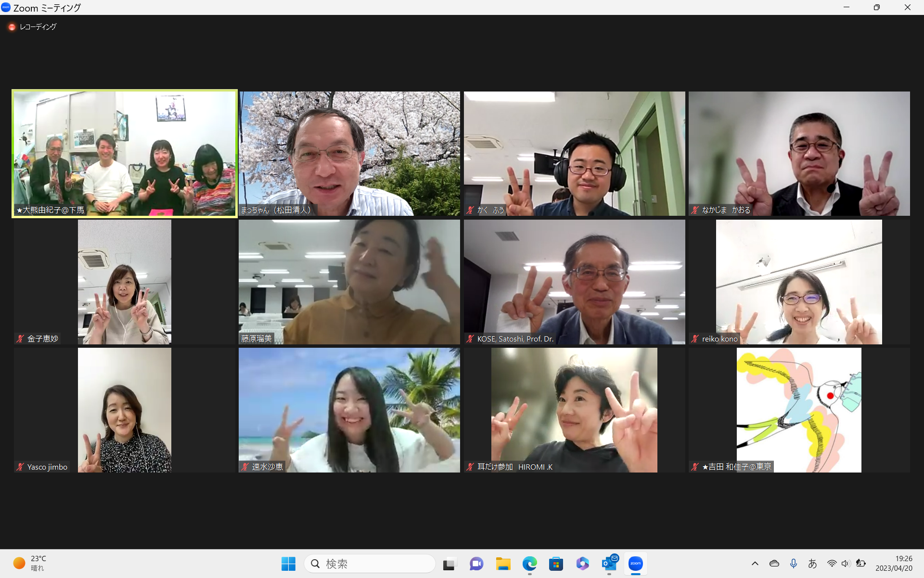Switch IME input mode あ

pyautogui.click(x=813, y=564)
